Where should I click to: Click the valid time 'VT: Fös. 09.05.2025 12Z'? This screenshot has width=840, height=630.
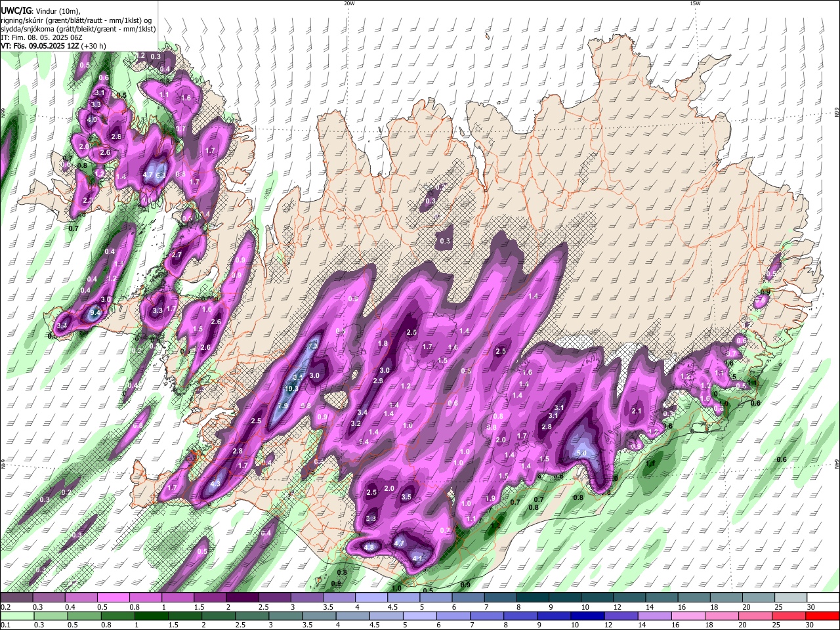40,47
